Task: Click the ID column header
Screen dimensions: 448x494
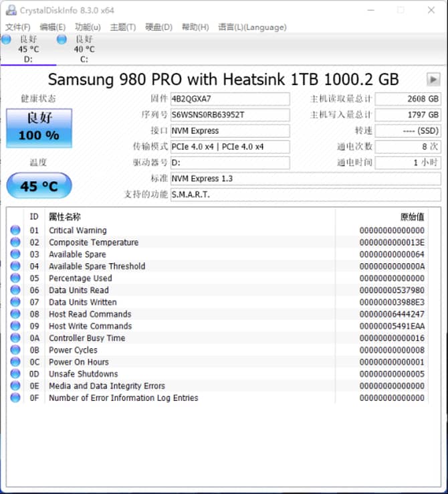Action: point(34,217)
